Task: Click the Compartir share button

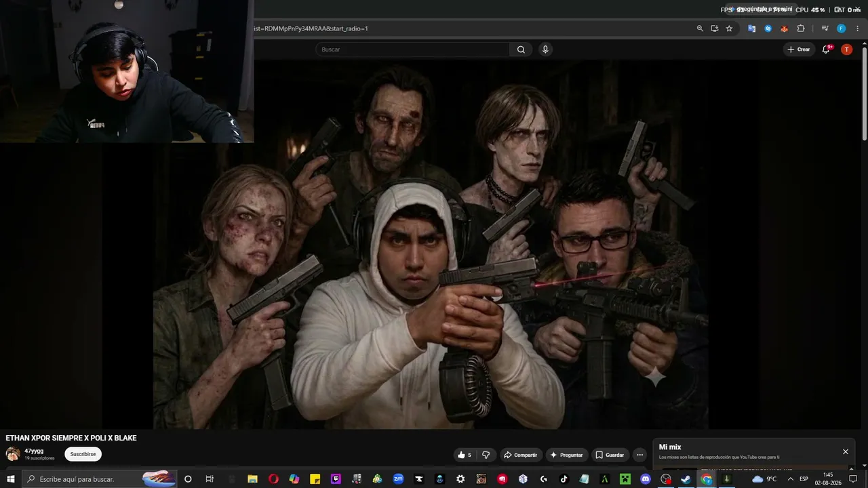Action: click(520, 455)
